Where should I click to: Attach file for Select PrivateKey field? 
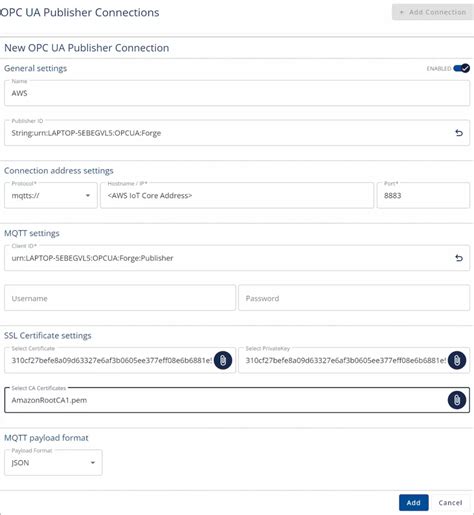coord(457,360)
